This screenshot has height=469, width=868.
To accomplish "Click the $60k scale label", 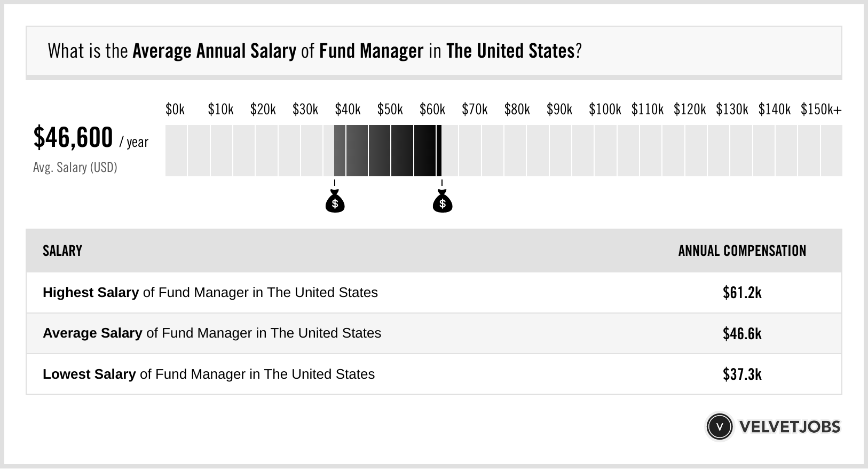I will (432, 110).
